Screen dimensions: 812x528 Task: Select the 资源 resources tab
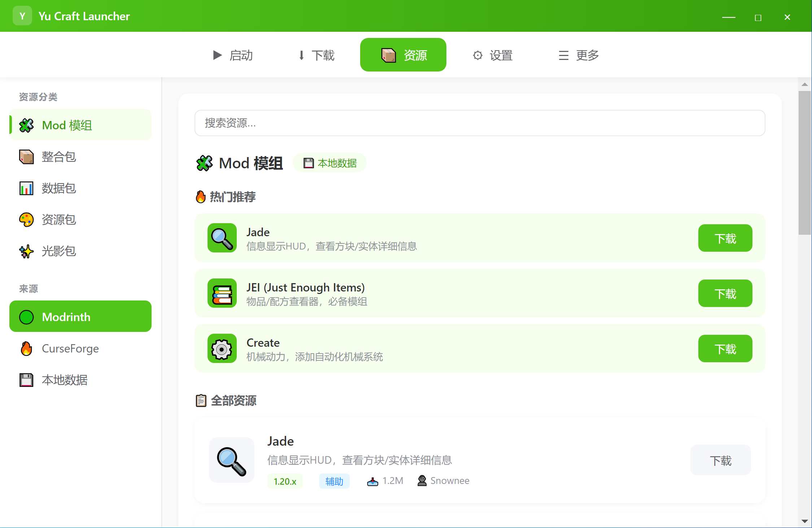403,55
